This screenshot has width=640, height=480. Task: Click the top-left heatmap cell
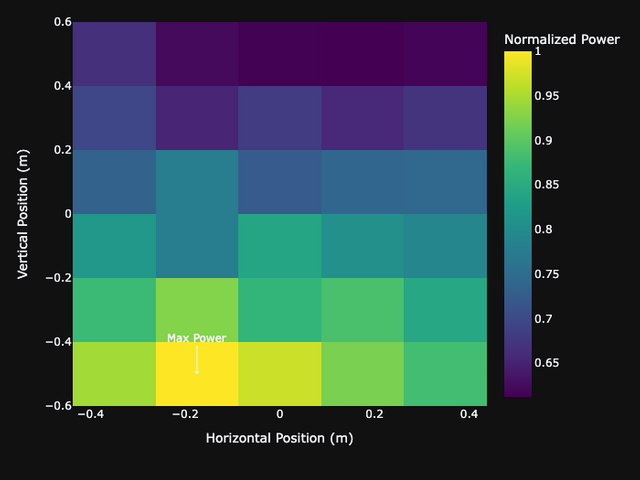click(x=114, y=54)
